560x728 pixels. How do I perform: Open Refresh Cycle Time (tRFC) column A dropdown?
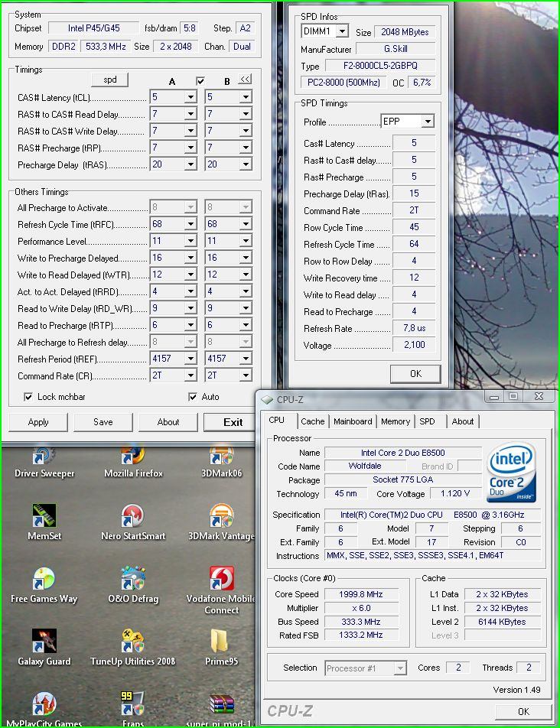coord(190,224)
